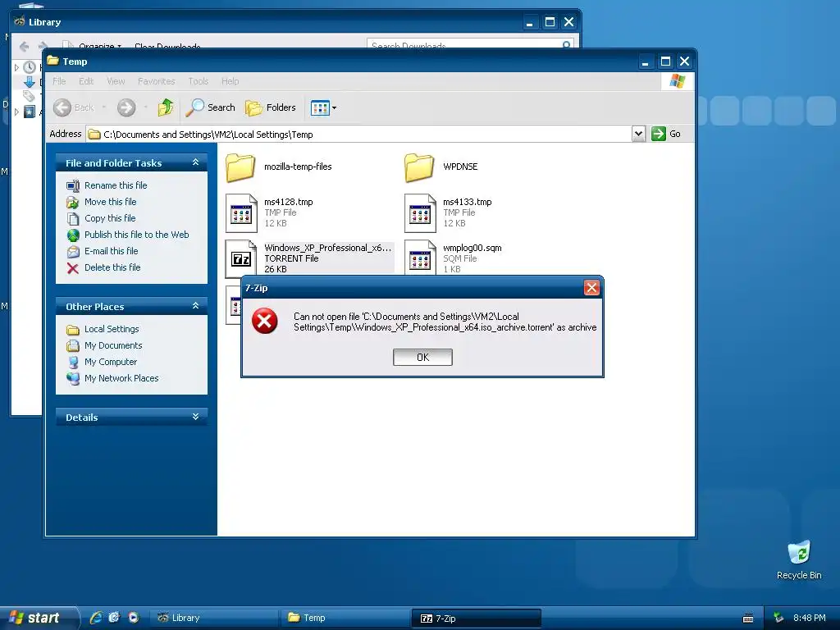The height and width of the screenshot is (630, 840).
Task: Select the Downloads arrow icon in Library sidebar
Action: pos(30,82)
